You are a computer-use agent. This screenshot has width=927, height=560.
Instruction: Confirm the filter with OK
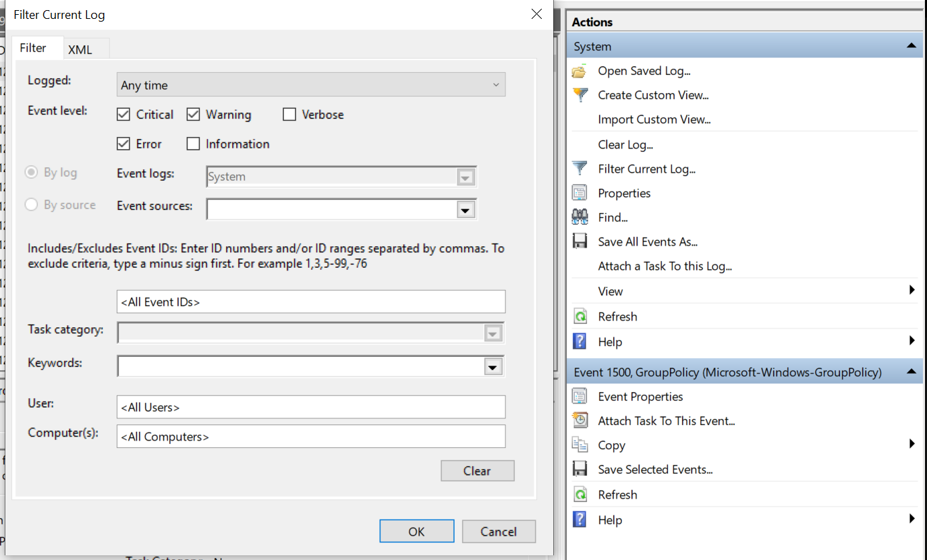coord(416,531)
